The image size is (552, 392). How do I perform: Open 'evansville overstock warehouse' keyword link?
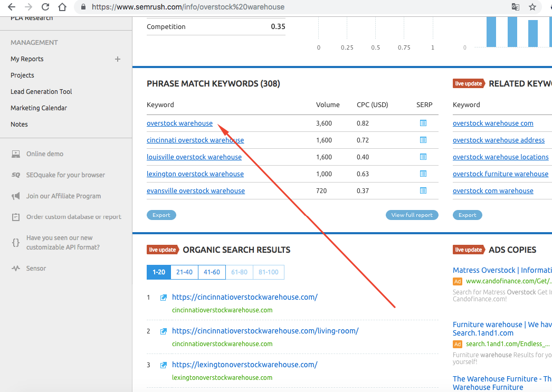[x=196, y=190]
